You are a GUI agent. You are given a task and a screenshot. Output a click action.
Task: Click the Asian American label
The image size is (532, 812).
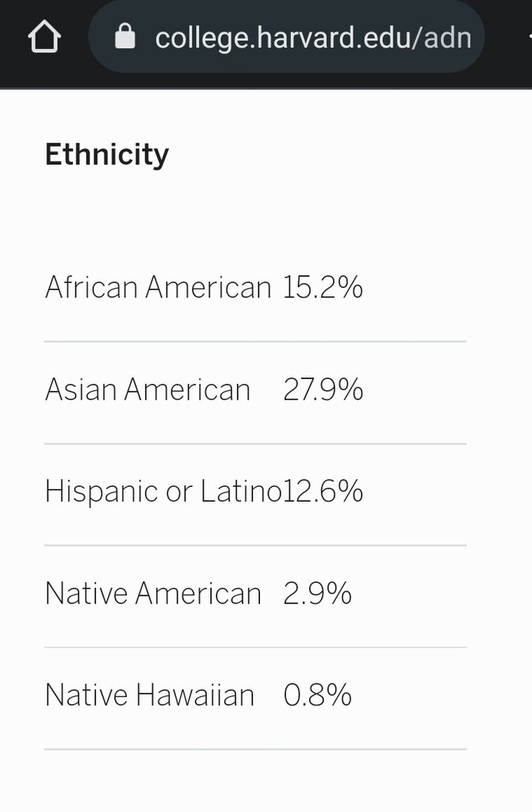click(x=147, y=389)
